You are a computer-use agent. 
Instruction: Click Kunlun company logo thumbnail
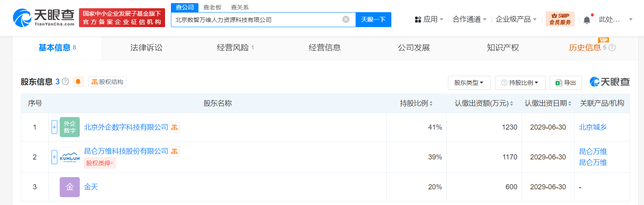(70, 157)
